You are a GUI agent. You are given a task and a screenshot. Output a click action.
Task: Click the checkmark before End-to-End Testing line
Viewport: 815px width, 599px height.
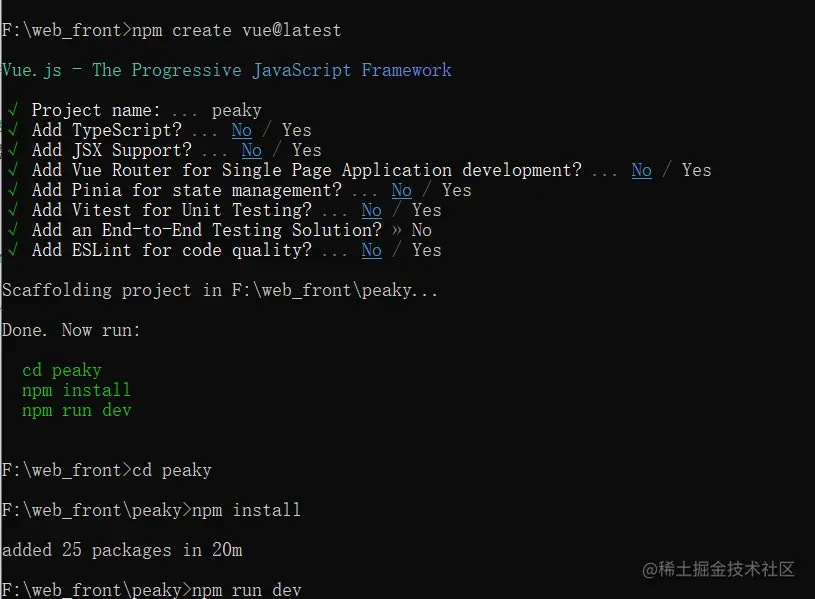click(12, 230)
